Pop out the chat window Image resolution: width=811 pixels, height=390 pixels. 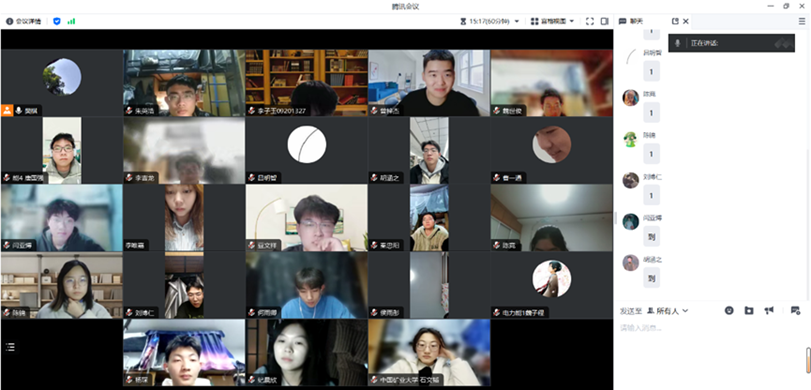point(675,21)
